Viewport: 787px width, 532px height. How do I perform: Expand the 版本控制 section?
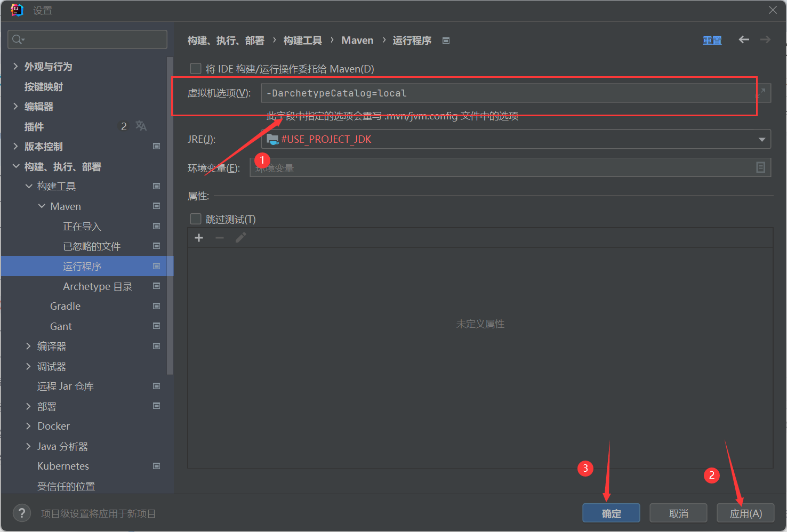point(15,146)
